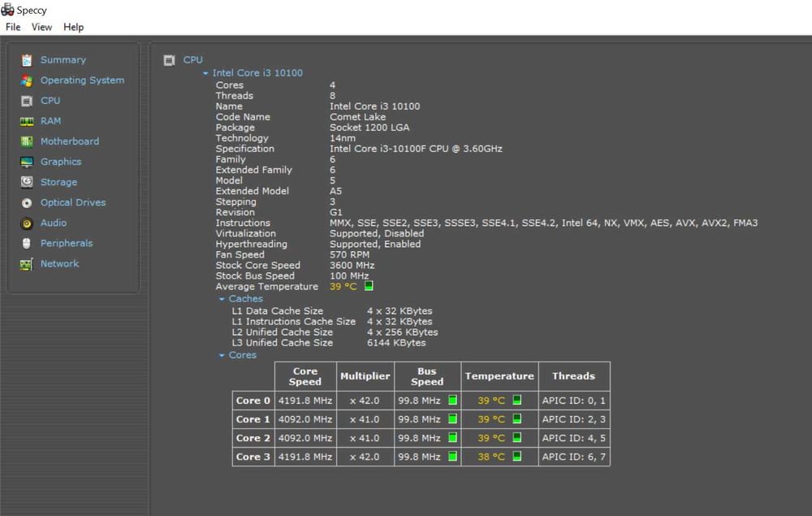Click the Intel Core i3-10100F specification value
Viewport: 812px width, 516px height.
(x=416, y=149)
